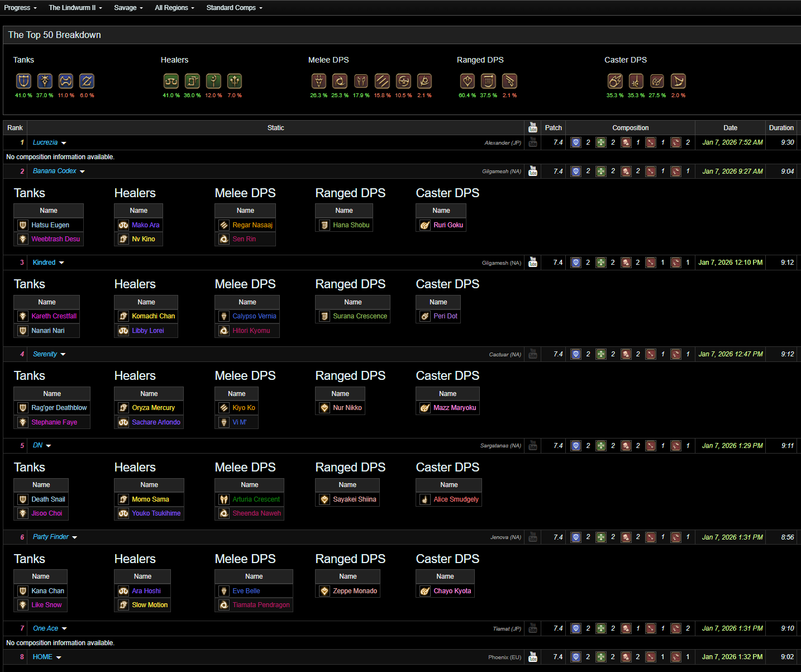Expand the Lucrezia static dropdown arrow
The image size is (801, 672).
click(64, 143)
